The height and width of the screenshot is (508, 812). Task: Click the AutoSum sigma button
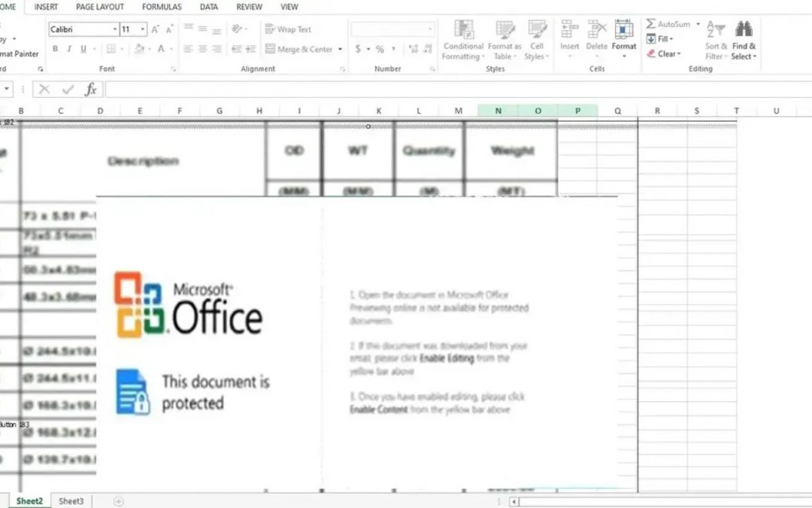[x=668, y=24]
